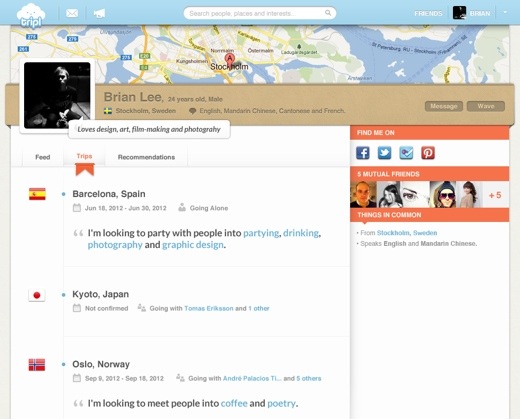The height and width of the screenshot is (419, 520).
Task: Click the +5 more mutual friends
Action: click(495, 195)
